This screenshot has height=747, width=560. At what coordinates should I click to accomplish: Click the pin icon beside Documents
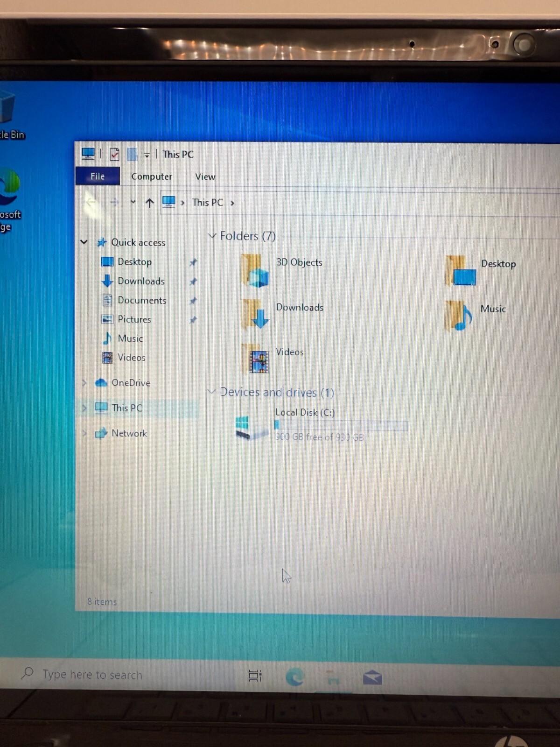coord(193,301)
